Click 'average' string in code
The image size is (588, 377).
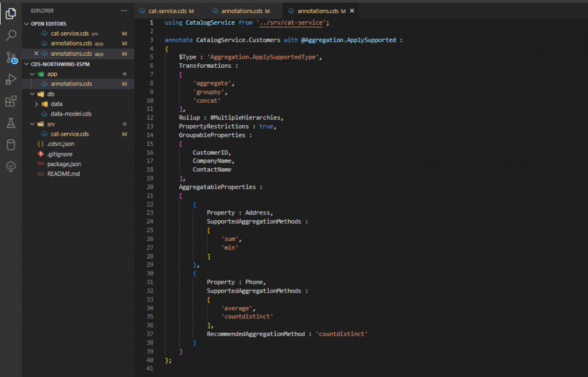tap(237, 308)
